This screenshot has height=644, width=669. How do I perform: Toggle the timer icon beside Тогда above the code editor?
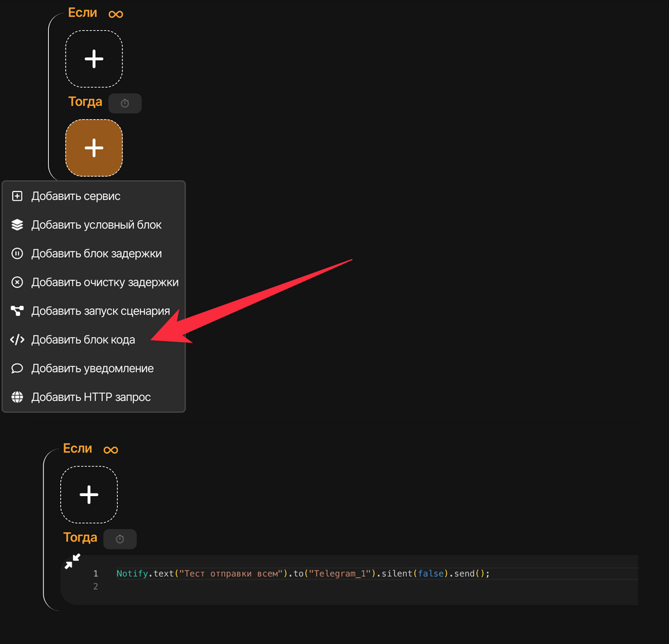pos(120,539)
